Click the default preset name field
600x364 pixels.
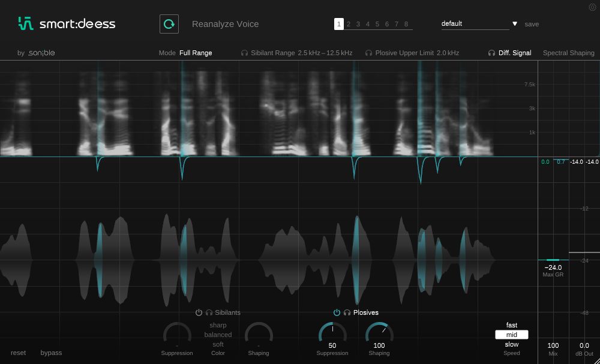tap(474, 24)
